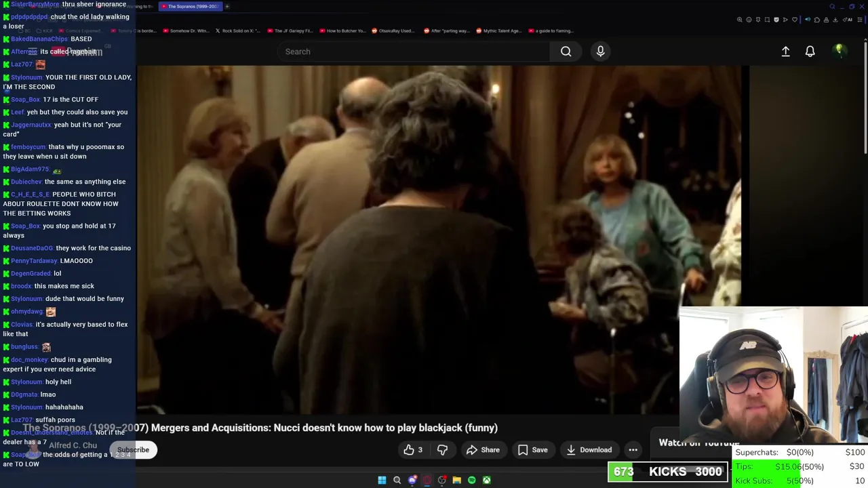Click chat username C_H_E_E_S_E

point(31,195)
